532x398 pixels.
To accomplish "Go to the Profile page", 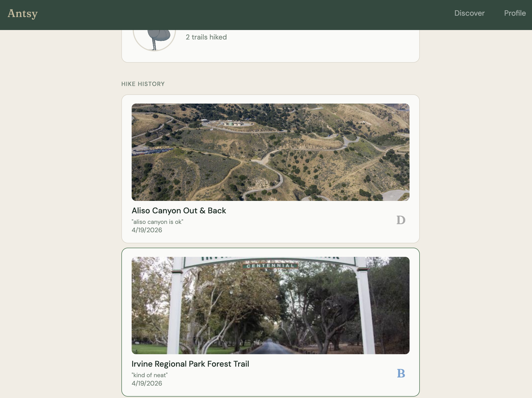I will 515,13.
